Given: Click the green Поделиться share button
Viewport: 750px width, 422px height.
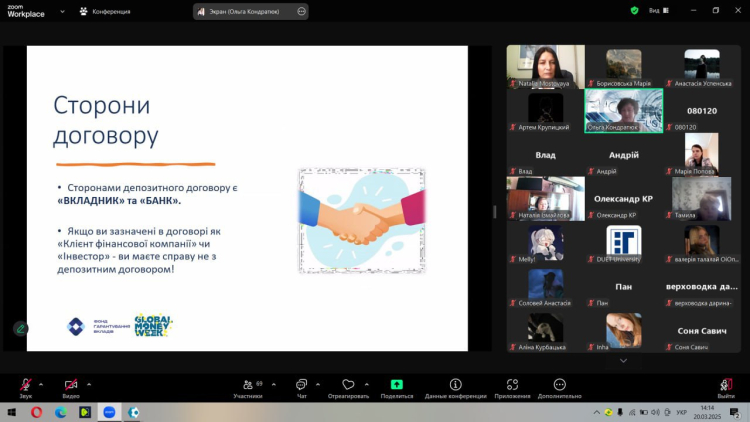Looking at the screenshot, I should click(x=396, y=385).
